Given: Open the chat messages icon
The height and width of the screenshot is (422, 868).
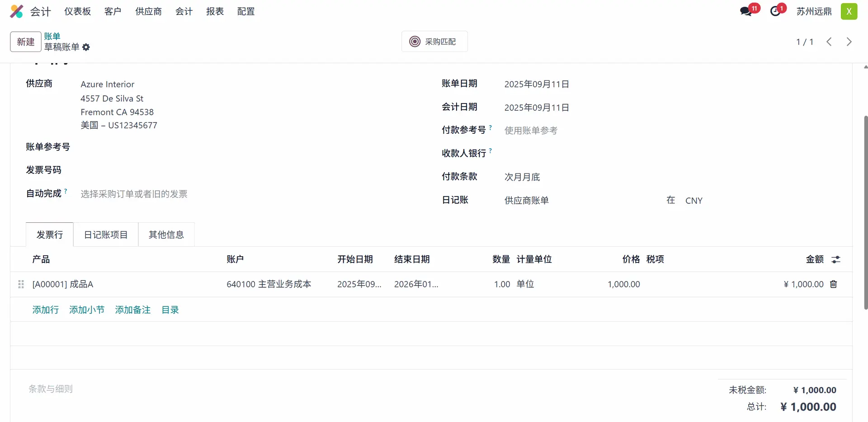Looking at the screenshot, I should (746, 11).
